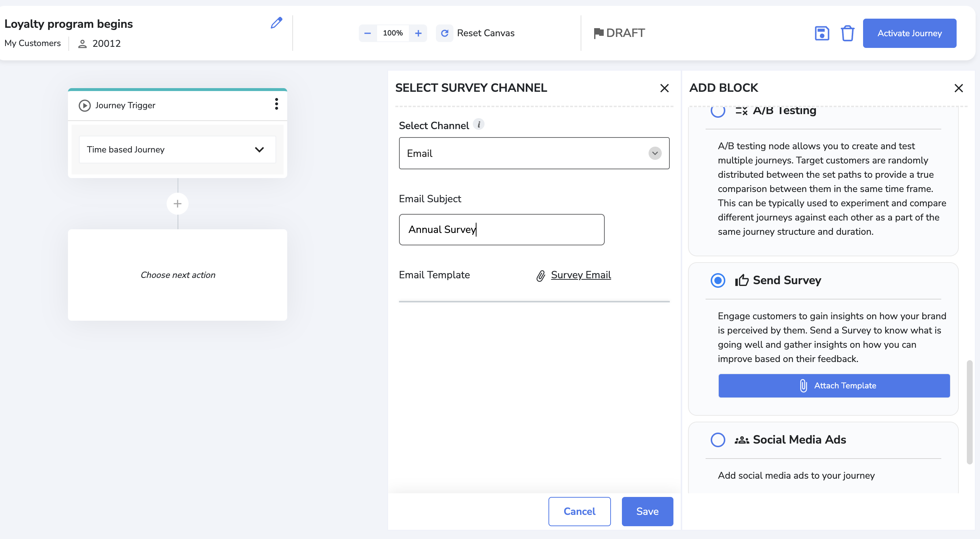Screen dimensions: 980x539
Task: Click 'Add social media ads to your journey' text
Action: tap(796, 476)
